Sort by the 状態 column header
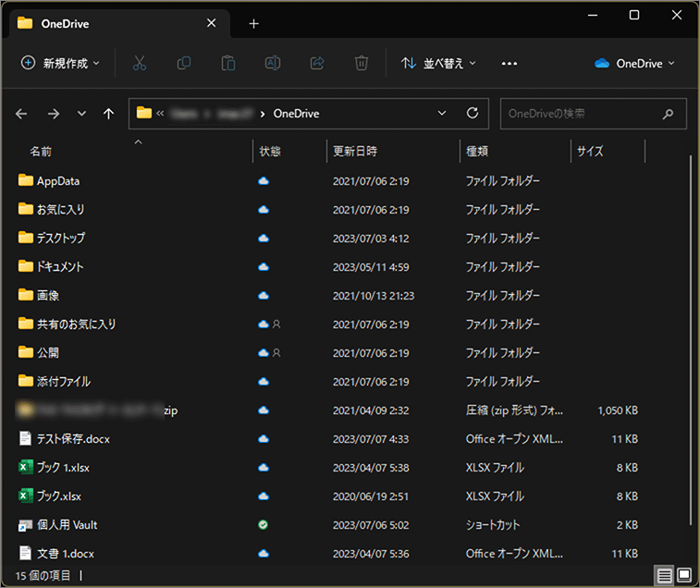Screen dimensions: 700x588 pyautogui.click(x=270, y=152)
